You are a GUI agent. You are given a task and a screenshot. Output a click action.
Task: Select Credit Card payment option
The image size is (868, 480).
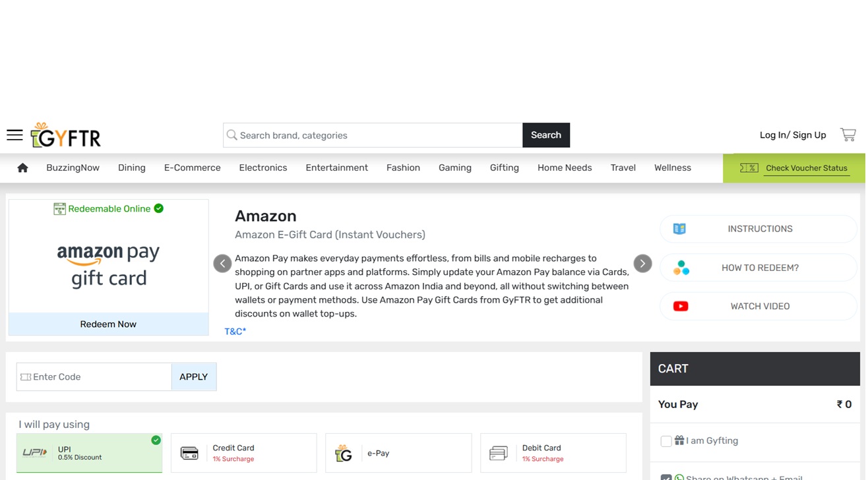[x=243, y=453]
